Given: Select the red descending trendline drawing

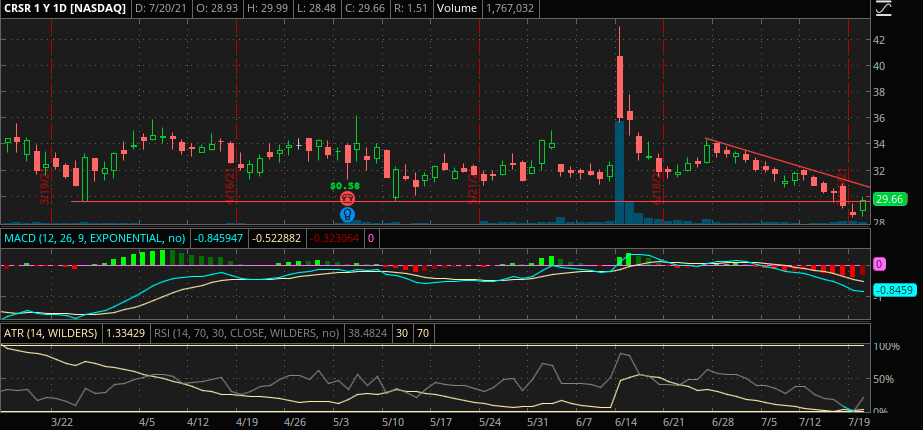Looking at the screenshot, I should pyautogui.click(x=786, y=163).
